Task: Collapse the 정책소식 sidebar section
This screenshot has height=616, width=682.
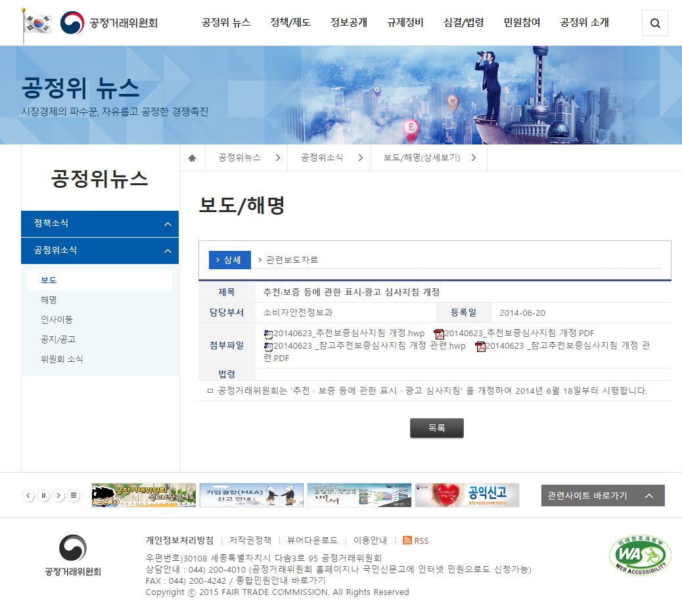Action: click(x=167, y=224)
